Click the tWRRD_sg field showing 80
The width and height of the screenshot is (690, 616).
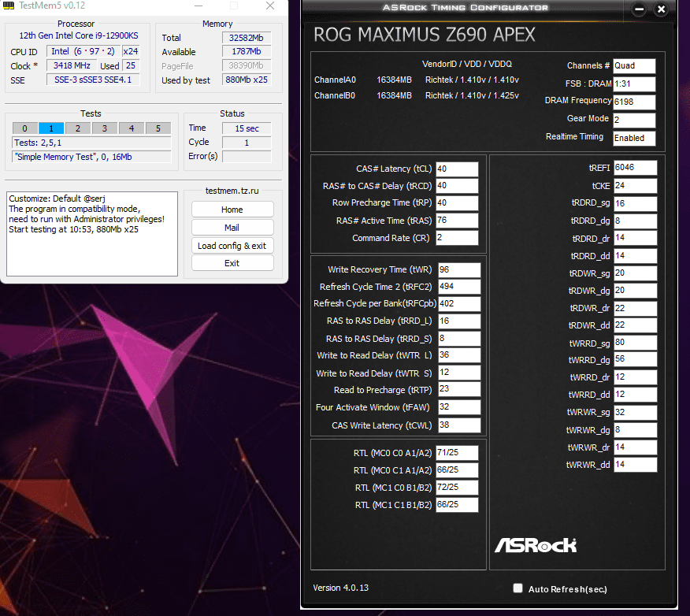pos(636,343)
